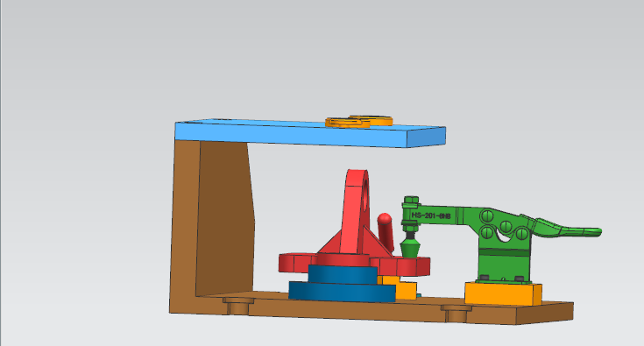Pick the small orange block beside blue discs
This screenshot has width=644, height=346.
point(401,287)
